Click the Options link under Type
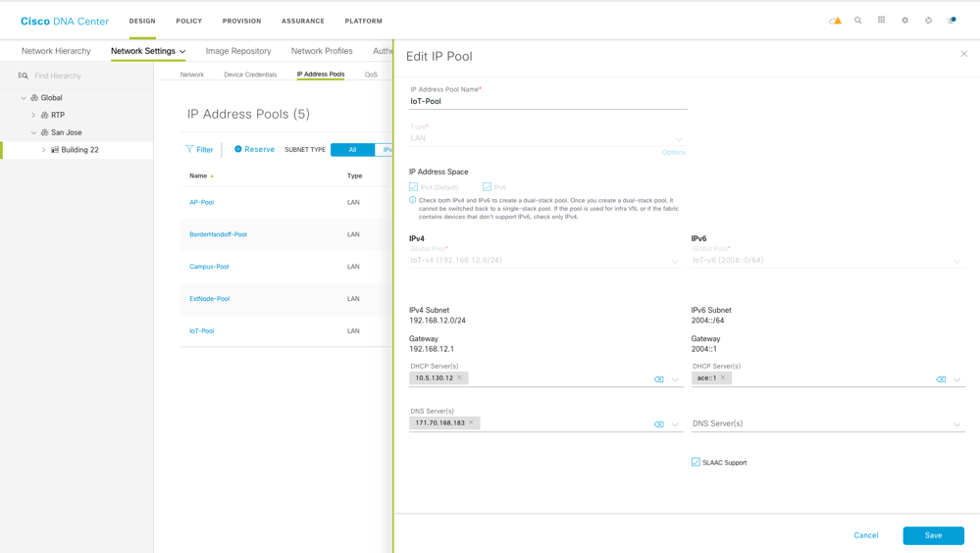 pos(674,152)
